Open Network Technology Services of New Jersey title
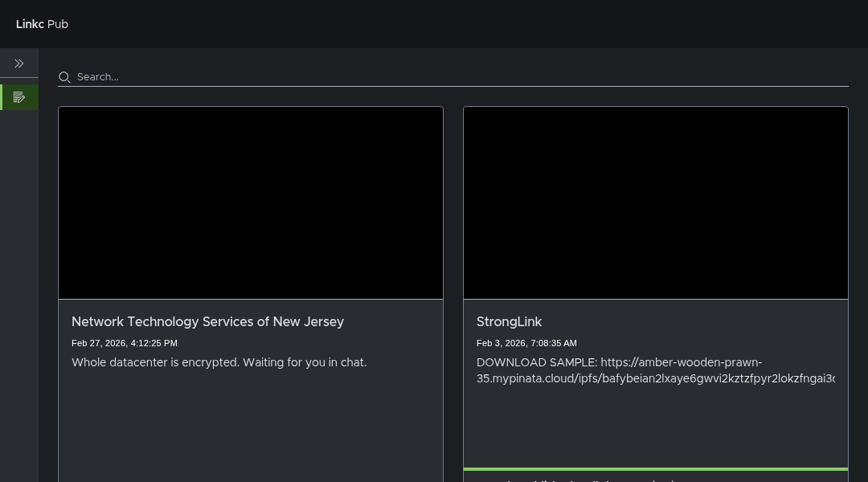This screenshot has height=482, width=868. point(207,321)
